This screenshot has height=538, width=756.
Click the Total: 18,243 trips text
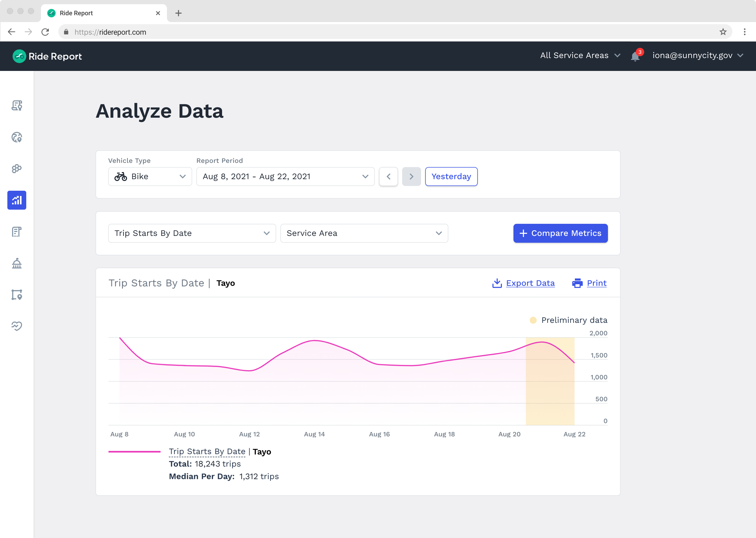tap(205, 464)
